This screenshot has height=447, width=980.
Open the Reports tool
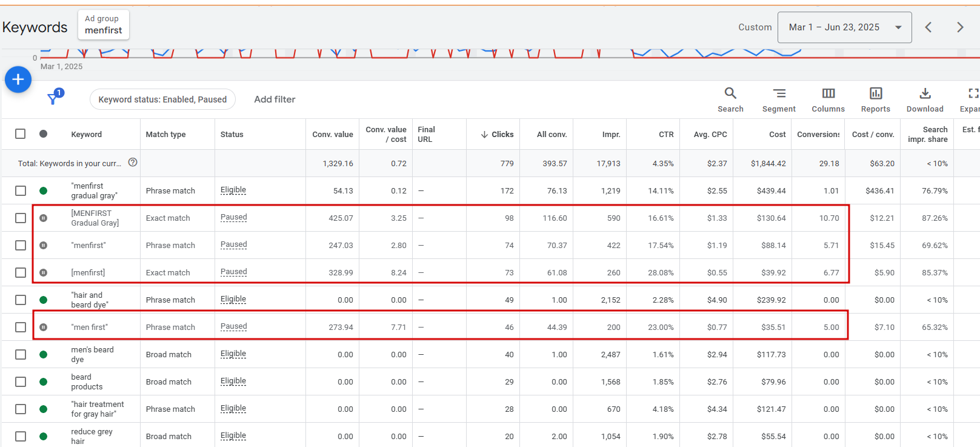point(876,100)
